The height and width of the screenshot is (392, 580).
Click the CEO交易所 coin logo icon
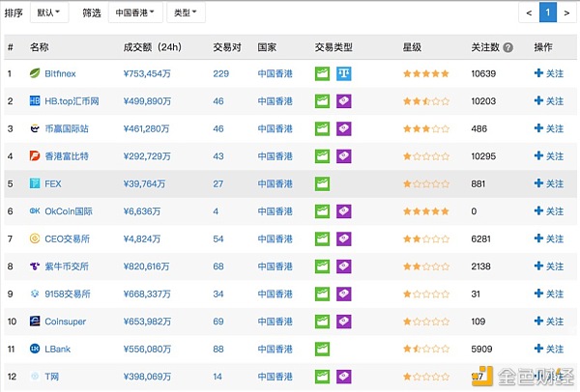35,238
